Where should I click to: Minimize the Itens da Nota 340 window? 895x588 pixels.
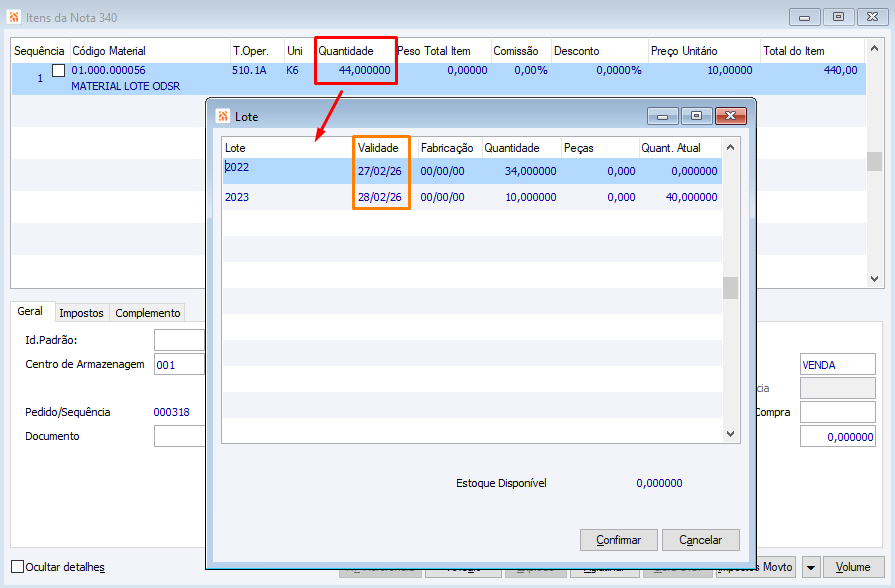[x=805, y=17]
